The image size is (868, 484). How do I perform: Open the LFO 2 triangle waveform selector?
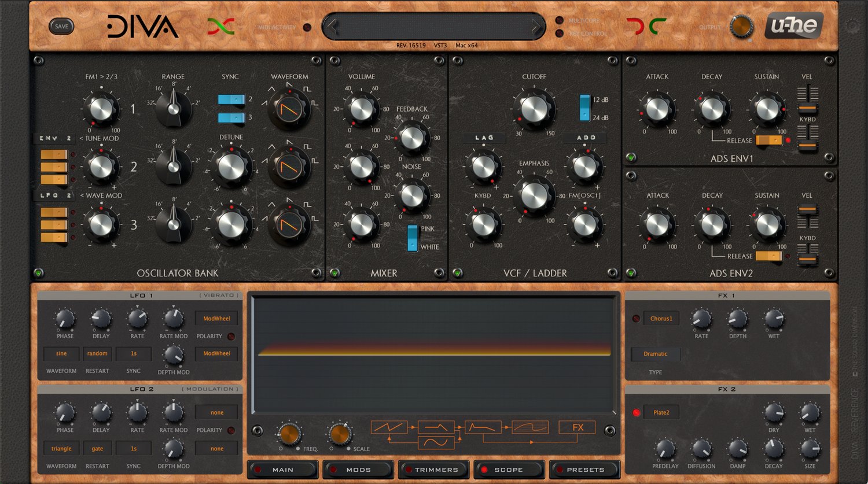61,448
